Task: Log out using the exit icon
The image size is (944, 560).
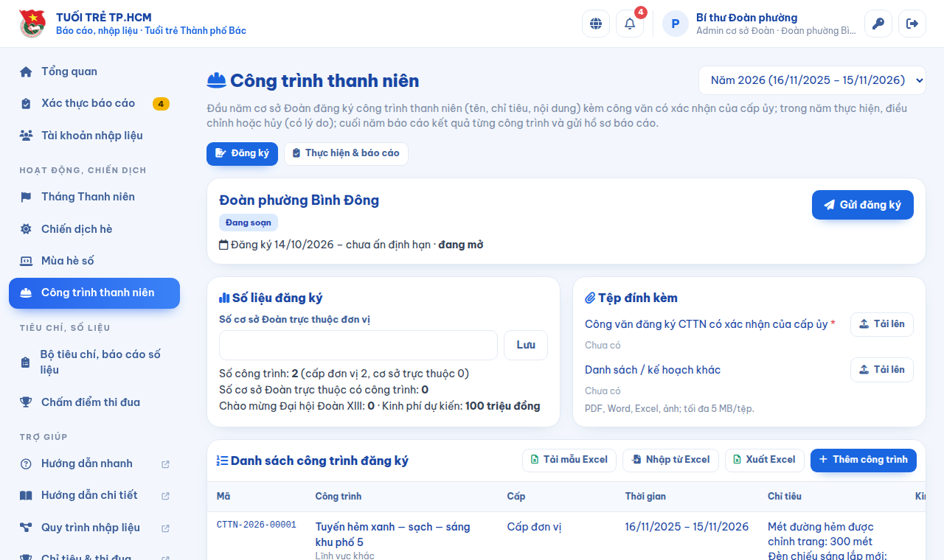Action: [912, 24]
